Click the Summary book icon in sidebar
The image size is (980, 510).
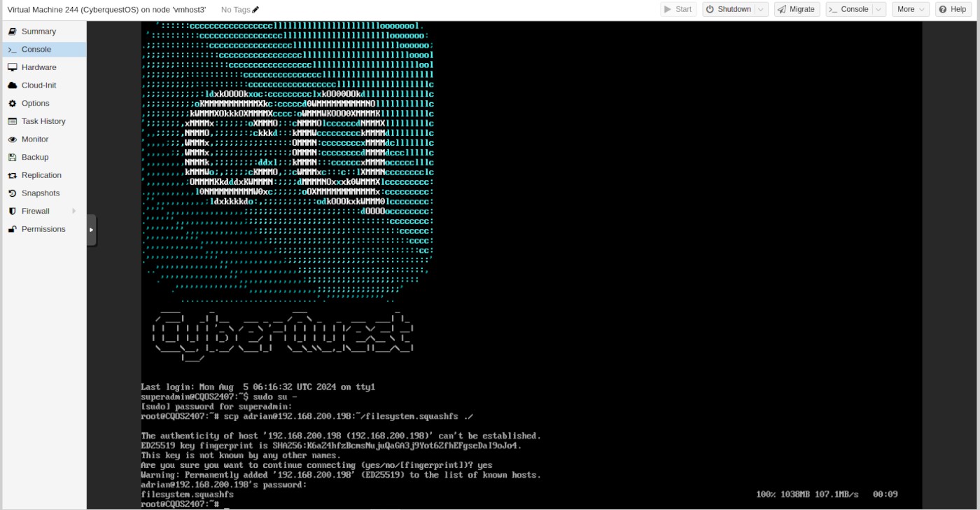coord(12,32)
